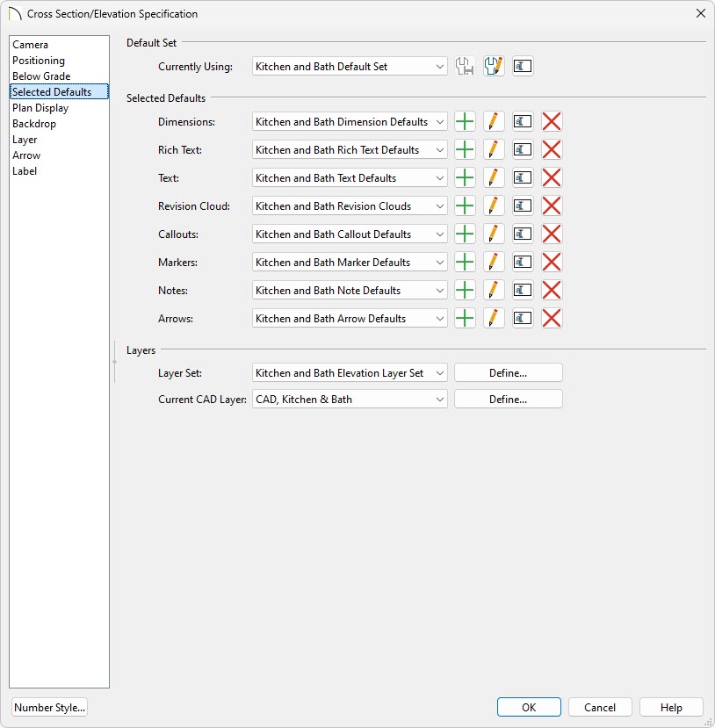This screenshot has height=728, width=715.
Task: Switch to the Plan Display panel
Action: [59, 108]
